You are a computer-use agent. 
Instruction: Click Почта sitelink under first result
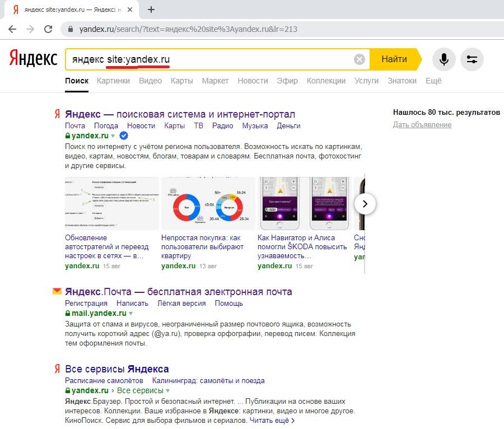point(75,125)
